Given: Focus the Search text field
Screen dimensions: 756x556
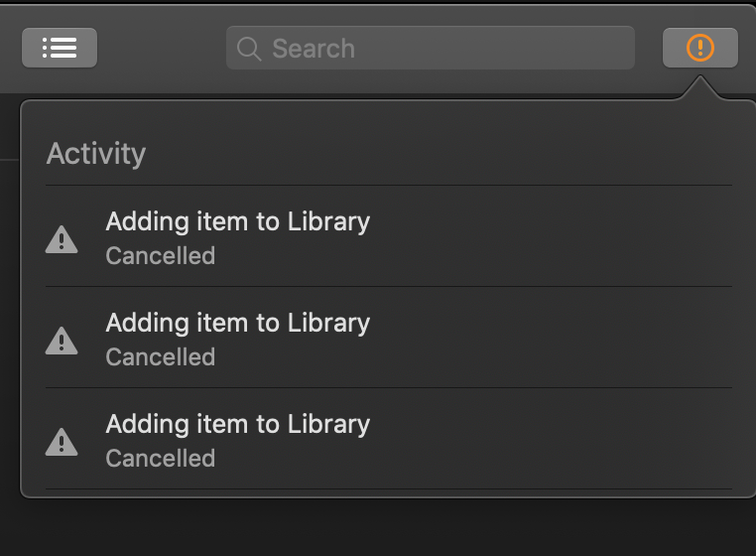Looking at the screenshot, I should point(446,48).
